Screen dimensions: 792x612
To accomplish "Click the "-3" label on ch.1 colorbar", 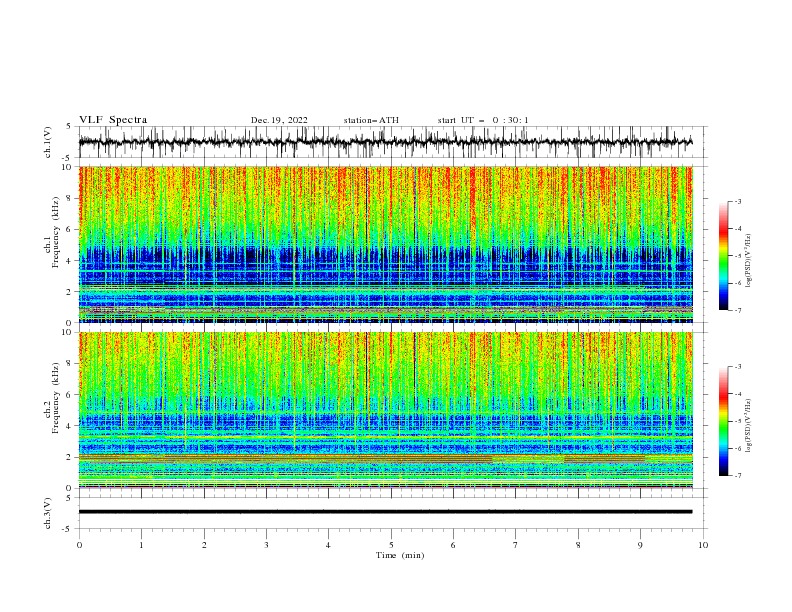I will click(738, 201).
